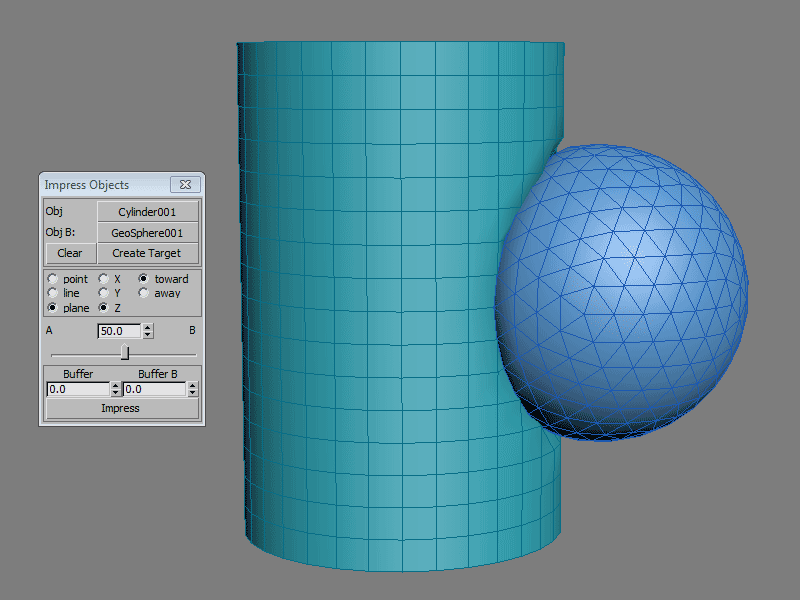Enable the toward direction option

click(x=144, y=279)
